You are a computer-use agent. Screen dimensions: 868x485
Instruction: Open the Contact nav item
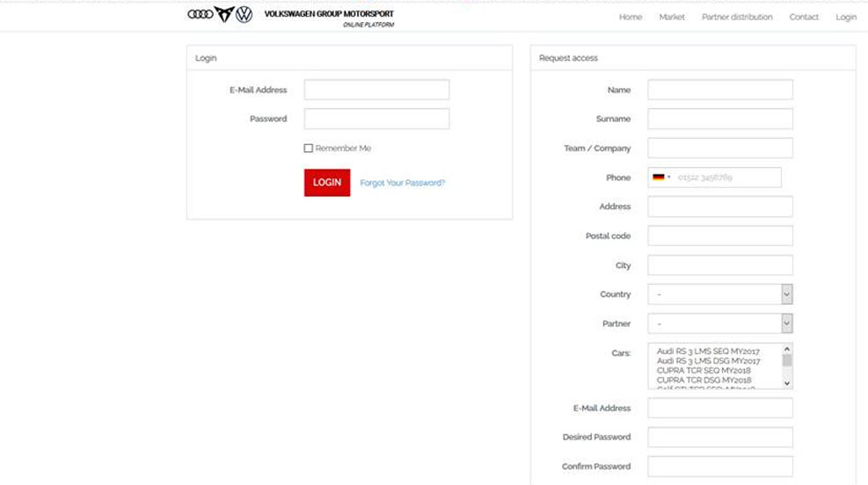pos(804,18)
